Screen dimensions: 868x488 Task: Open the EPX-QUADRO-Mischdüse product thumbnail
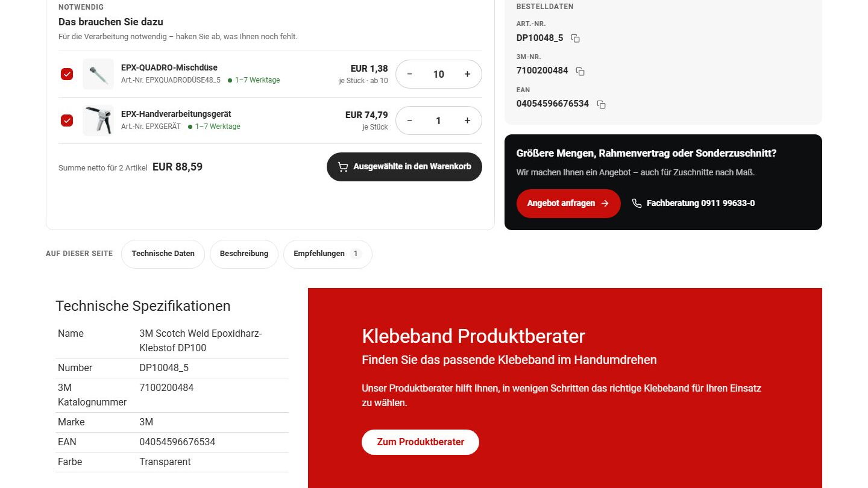click(98, 74)
